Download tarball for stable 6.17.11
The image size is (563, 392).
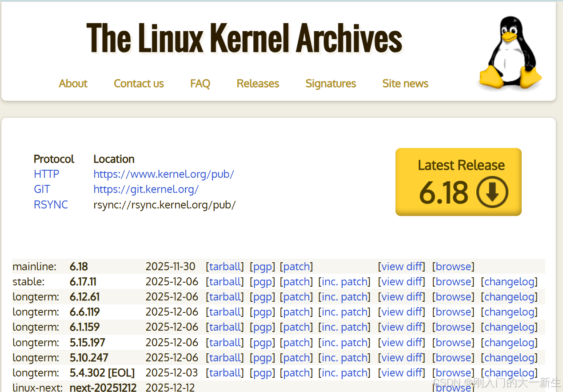click(224, 282)
